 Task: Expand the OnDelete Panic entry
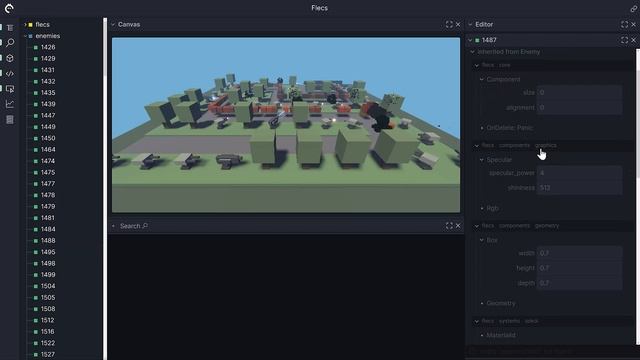click(x=482, y=128)
